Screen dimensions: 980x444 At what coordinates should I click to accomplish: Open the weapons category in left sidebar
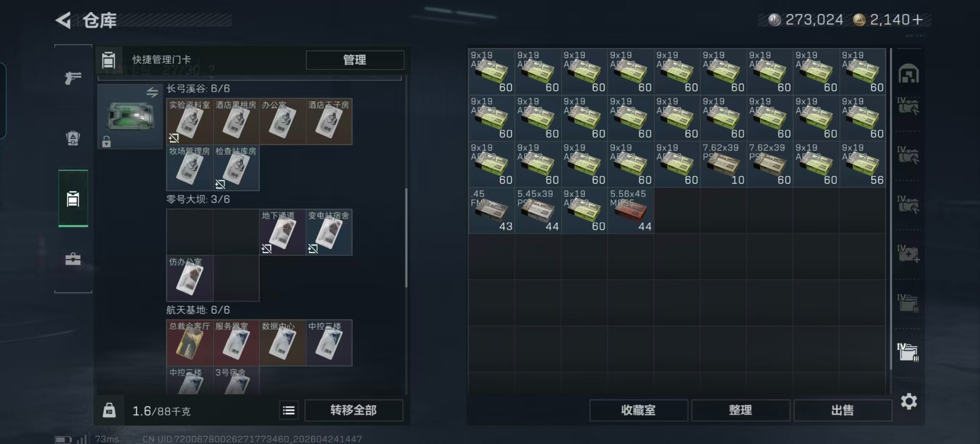(73, 78)
